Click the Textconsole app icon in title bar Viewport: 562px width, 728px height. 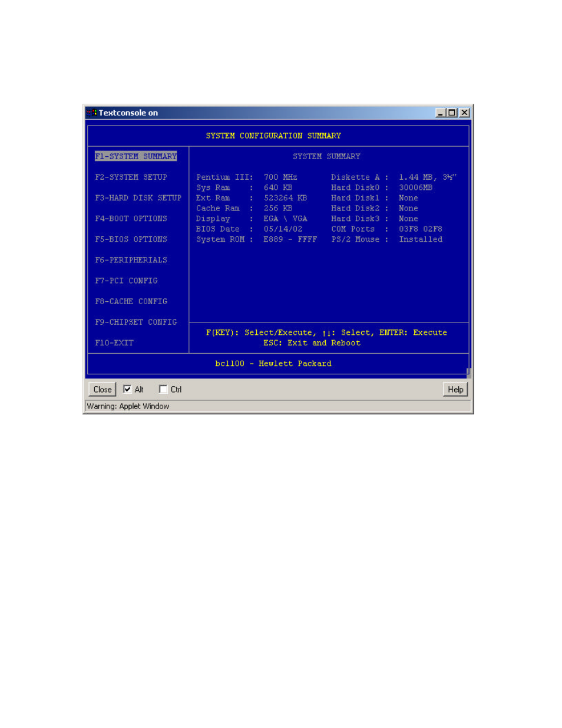point(91,113)
